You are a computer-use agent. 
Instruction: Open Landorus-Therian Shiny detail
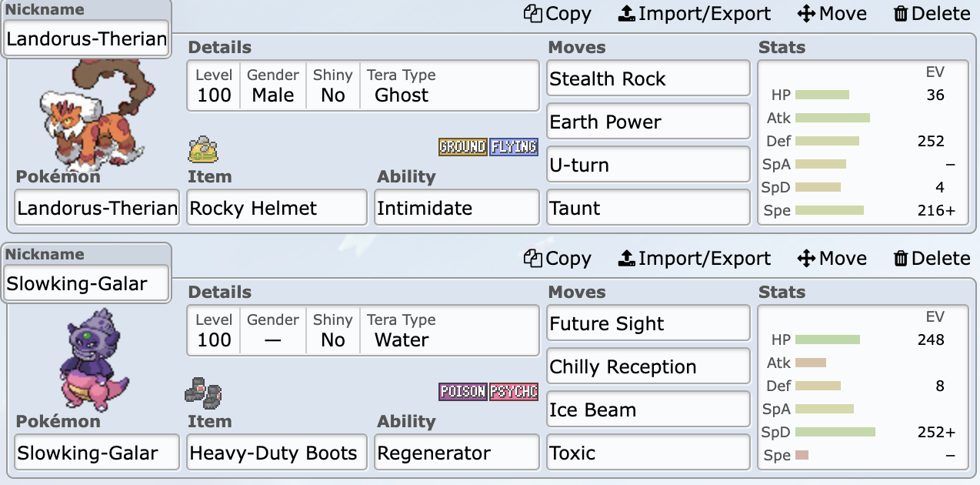[333, 86]
